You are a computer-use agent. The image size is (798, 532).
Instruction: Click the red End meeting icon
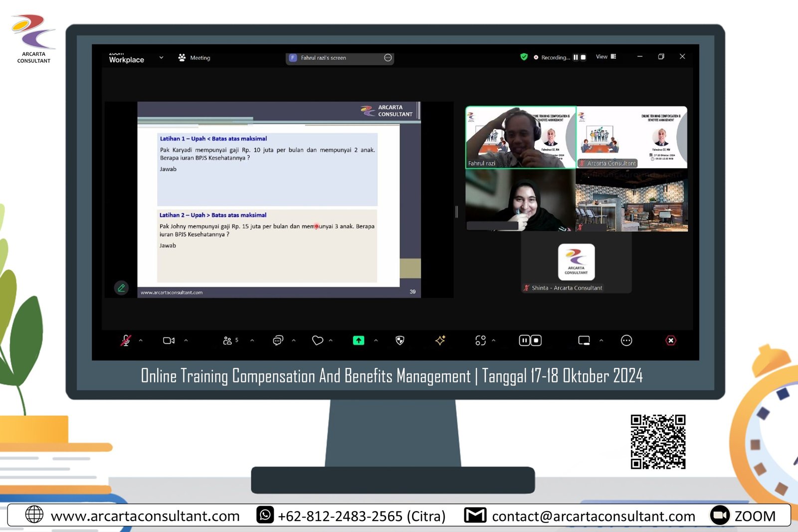[x=671, y=341]
